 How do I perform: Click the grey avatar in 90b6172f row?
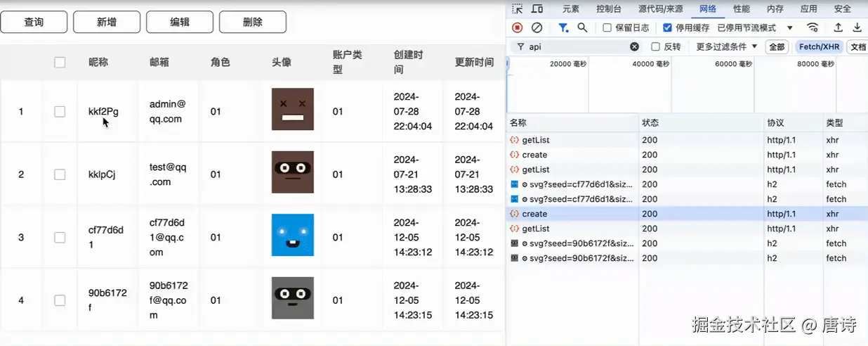tap(293, 298)
